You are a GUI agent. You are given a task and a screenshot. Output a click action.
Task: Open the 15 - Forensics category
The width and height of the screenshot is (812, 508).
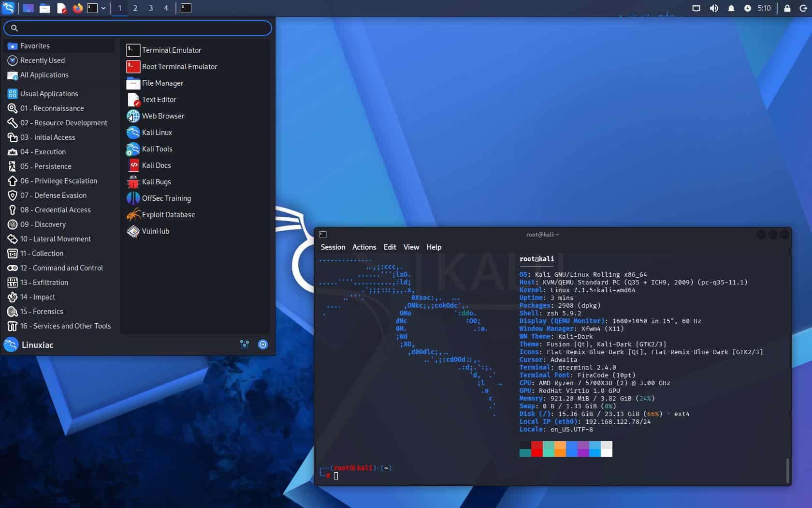click(59, 311)
